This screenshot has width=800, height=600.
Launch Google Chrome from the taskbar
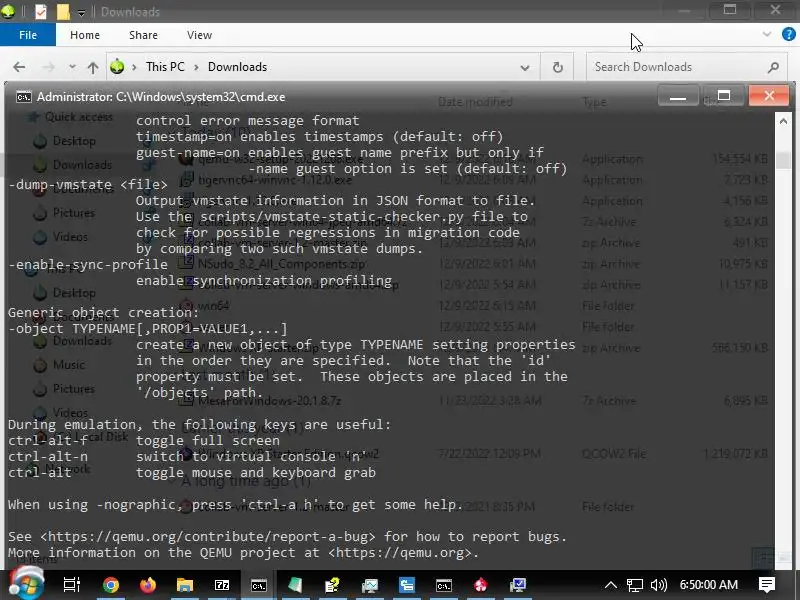click(110, 585)
